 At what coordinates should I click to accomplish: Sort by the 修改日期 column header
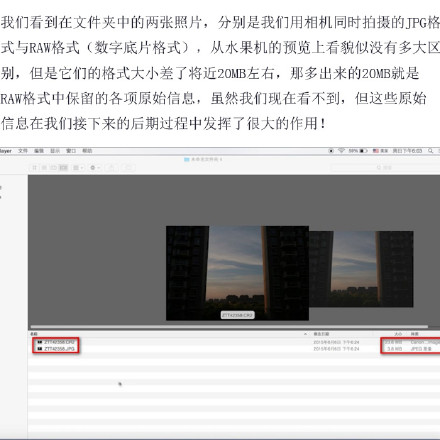point(321,334)
